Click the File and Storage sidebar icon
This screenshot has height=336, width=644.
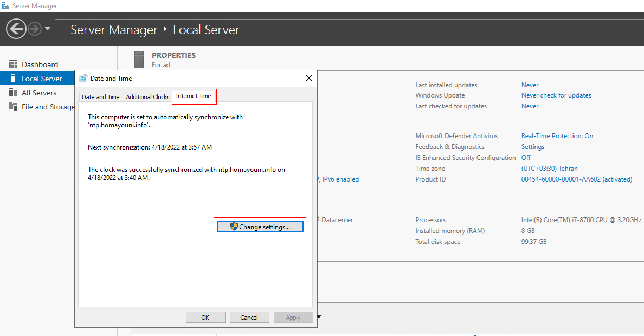click(13, 106)
